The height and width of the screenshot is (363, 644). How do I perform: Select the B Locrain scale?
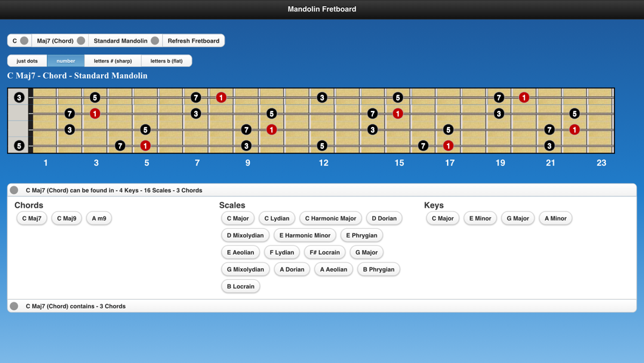(241, 286)
